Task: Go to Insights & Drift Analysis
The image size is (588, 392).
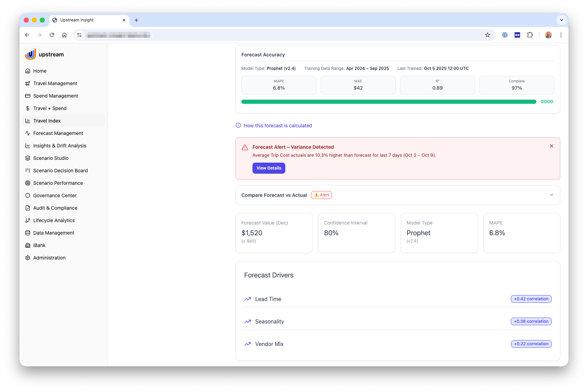Action: (60, 146)
